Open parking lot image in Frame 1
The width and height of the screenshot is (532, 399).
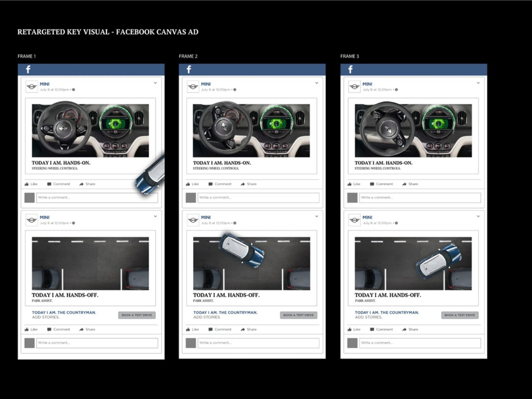90,264
